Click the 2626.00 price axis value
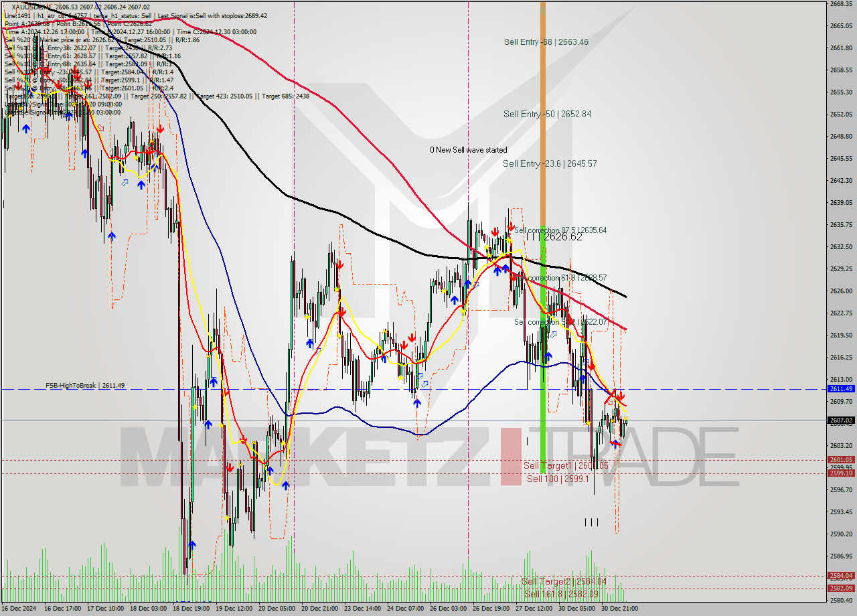The width and height of the screenshot is (857, 616). tap(840, 291)
